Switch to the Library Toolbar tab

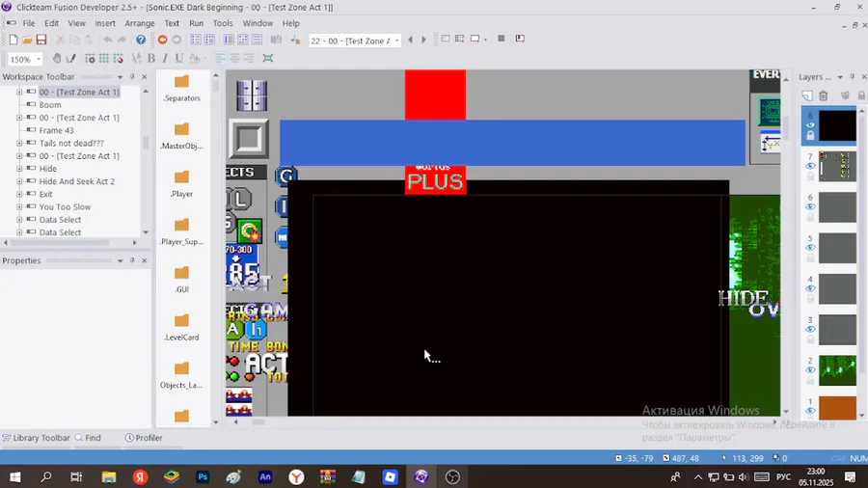(x=36, y=438)
